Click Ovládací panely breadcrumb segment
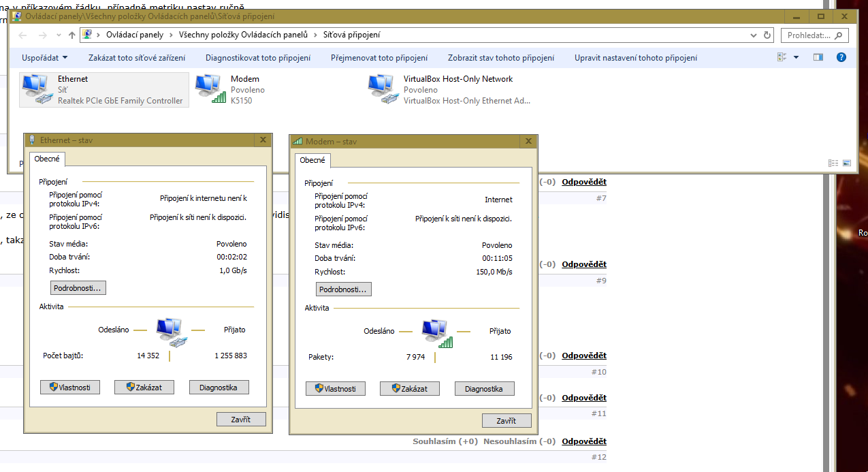 tap(136, 35)
